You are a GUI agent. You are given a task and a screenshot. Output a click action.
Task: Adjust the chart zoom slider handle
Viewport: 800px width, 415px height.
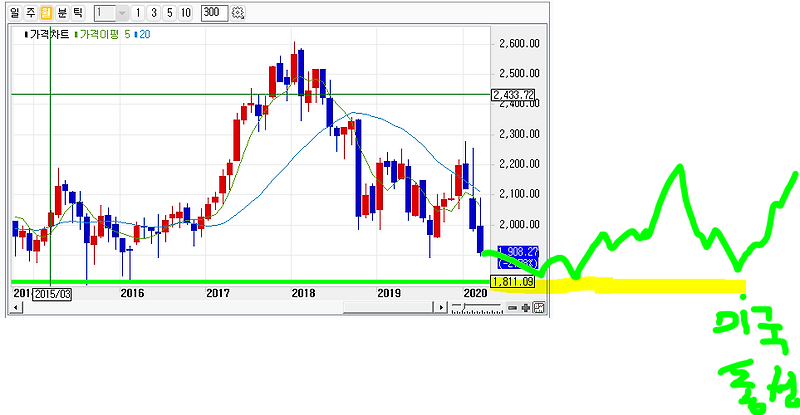point(464,306)
